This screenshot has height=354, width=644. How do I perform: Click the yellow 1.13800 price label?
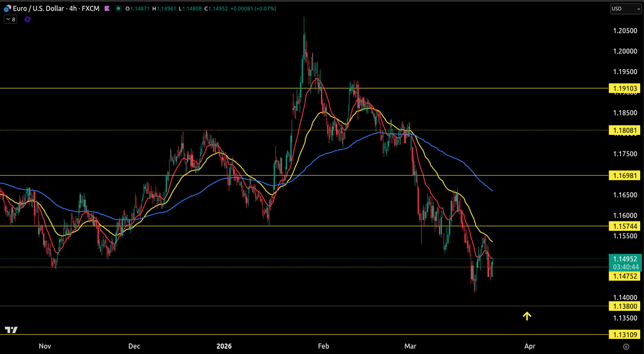pyautogui.click(x=624, y=306)
